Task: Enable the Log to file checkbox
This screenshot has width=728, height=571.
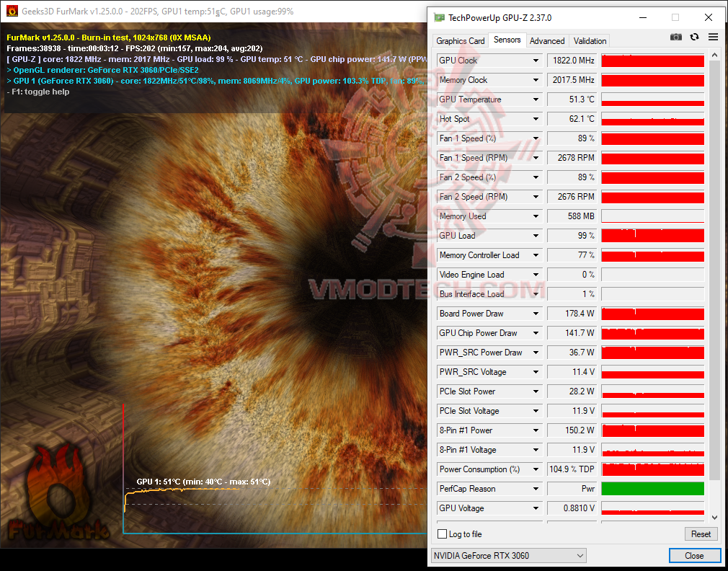Action: coord(442,534)
